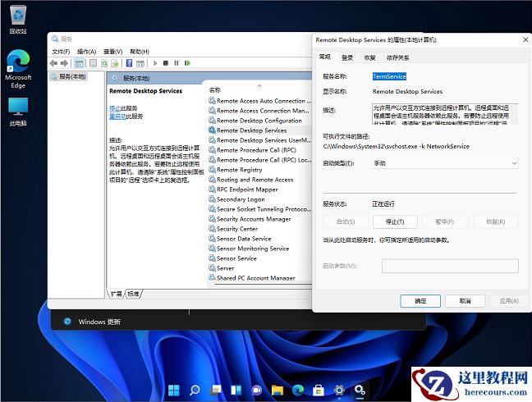Select Remote Desktop Services row
This screenshot has height=402, width=532.
[x=259, y=130]
